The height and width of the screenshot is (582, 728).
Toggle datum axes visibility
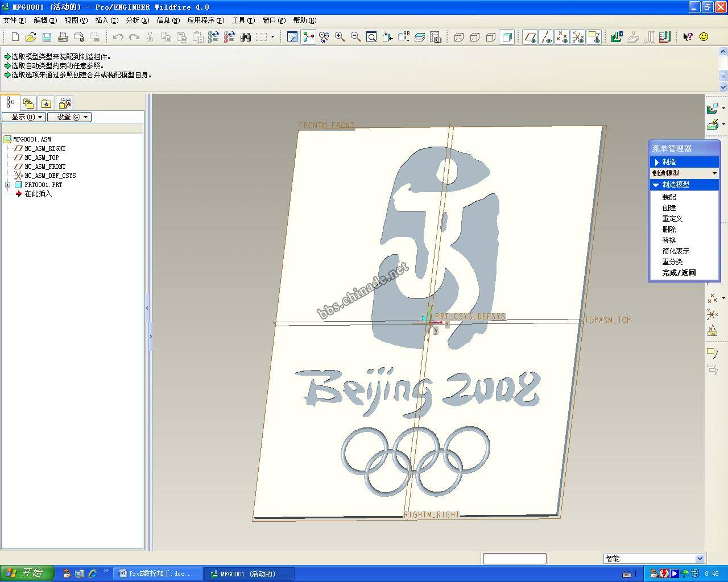tap(546, 37)
